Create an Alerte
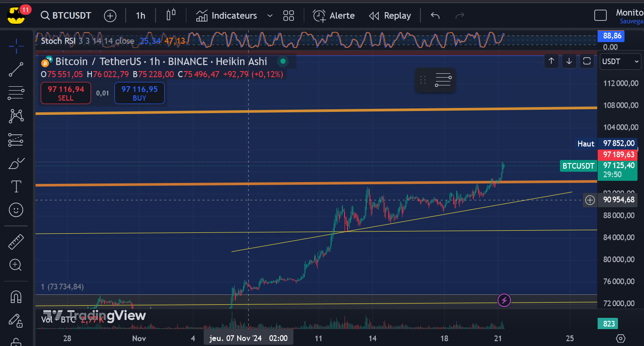Screen dimensions: 644x346 pos(334,16)
